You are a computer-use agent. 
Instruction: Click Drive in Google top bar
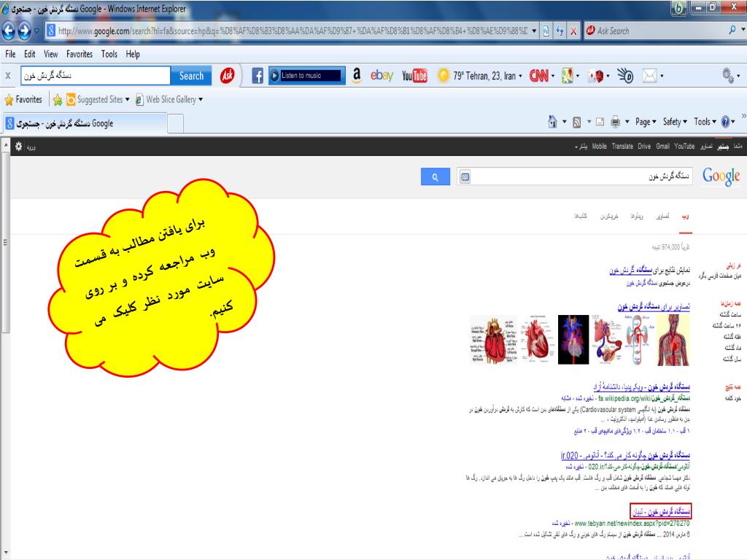(644, 146)
